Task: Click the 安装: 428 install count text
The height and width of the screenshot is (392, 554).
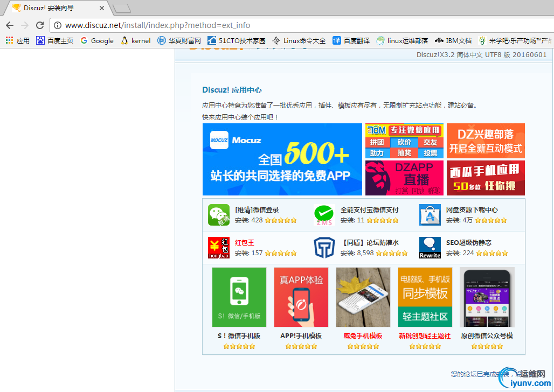Action: pos(249,220)
